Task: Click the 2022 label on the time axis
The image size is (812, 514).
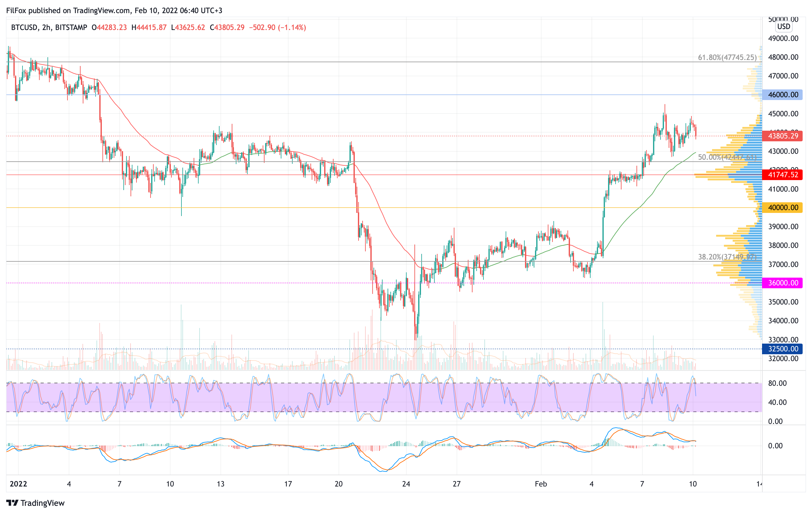Action: pyautogui.click(x=18, y=484)
